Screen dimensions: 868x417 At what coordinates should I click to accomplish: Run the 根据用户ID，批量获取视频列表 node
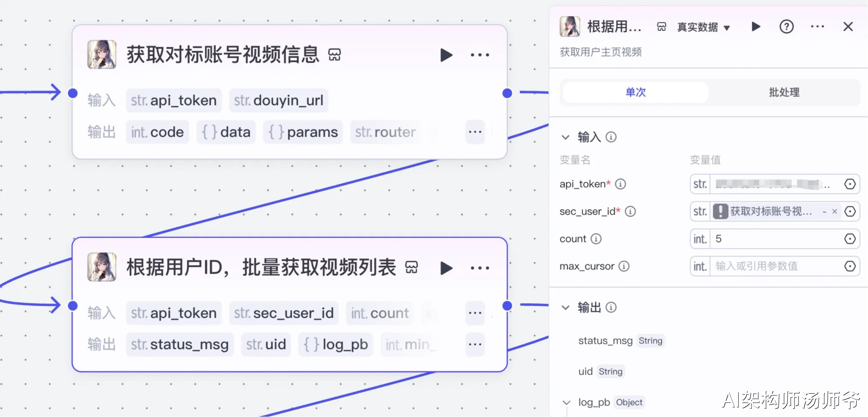point(446,268)
